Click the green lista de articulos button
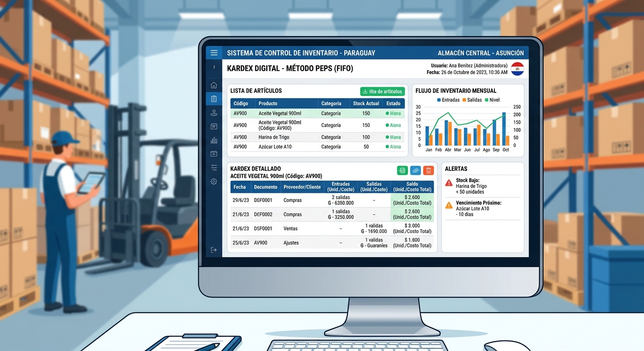Image resolution: width=644 pixels, height=351 pixels. tap(382, 91)
